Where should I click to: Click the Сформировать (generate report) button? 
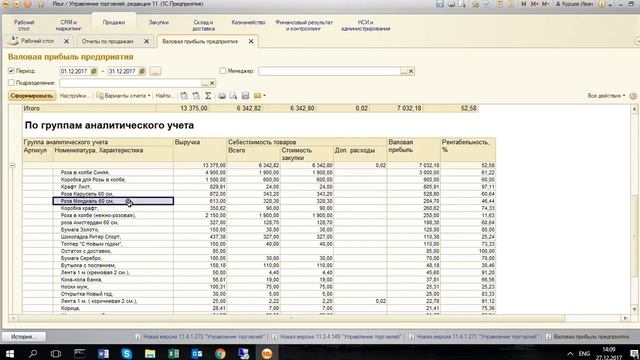[x=32, y=96]
